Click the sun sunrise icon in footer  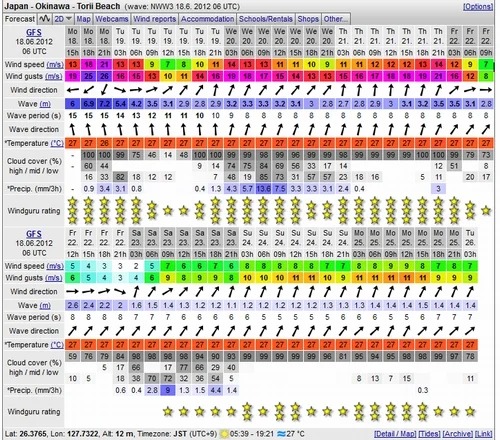coord(224,434)
